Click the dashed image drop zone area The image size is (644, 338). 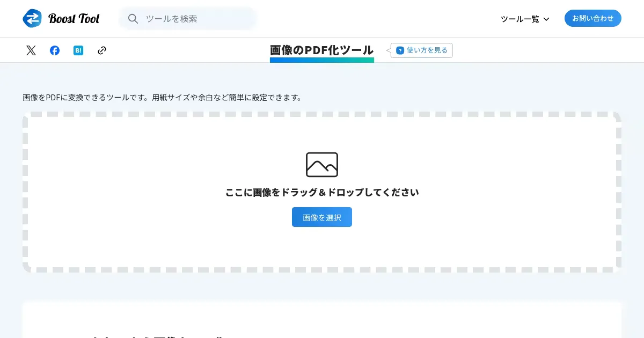click(322, 192)
